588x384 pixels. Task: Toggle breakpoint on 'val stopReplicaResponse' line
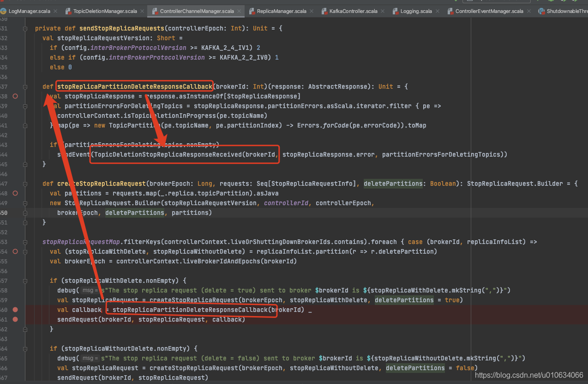(x=15, y=96)
